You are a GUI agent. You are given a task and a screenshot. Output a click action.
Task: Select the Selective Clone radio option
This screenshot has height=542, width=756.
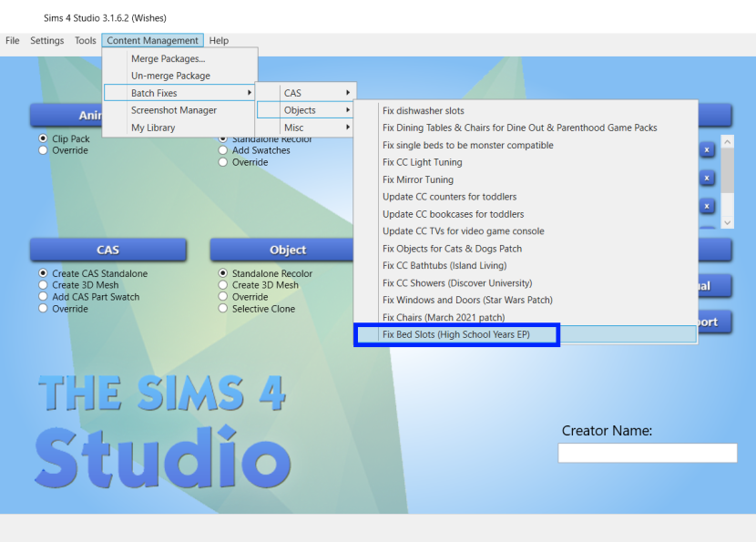pyautogui.click(x=223, y=309)
